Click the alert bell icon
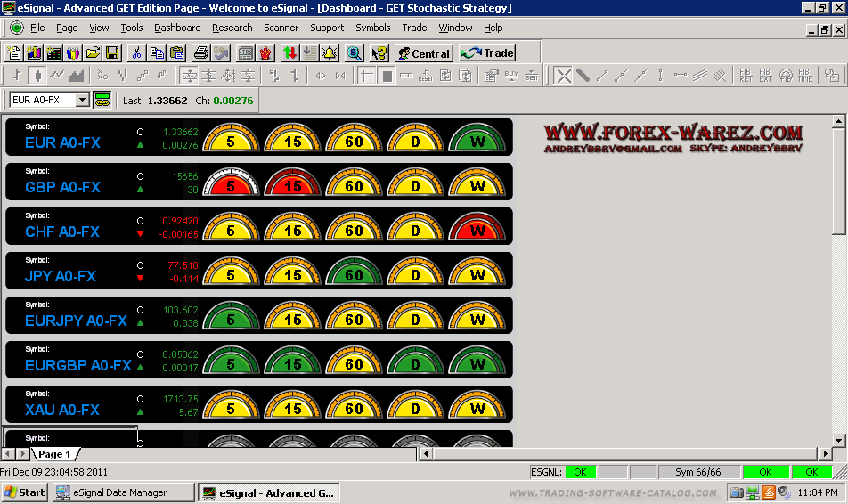 (x=330, y=53)
